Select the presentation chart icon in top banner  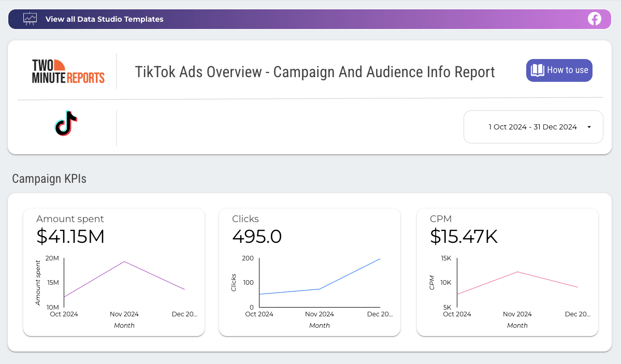[x=30, y=19]
